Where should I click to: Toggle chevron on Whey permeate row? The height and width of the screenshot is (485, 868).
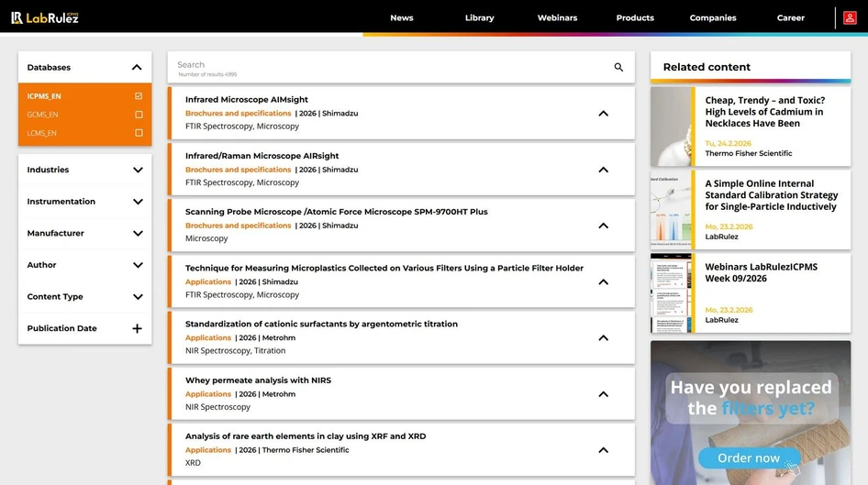(x=604, y=394)
